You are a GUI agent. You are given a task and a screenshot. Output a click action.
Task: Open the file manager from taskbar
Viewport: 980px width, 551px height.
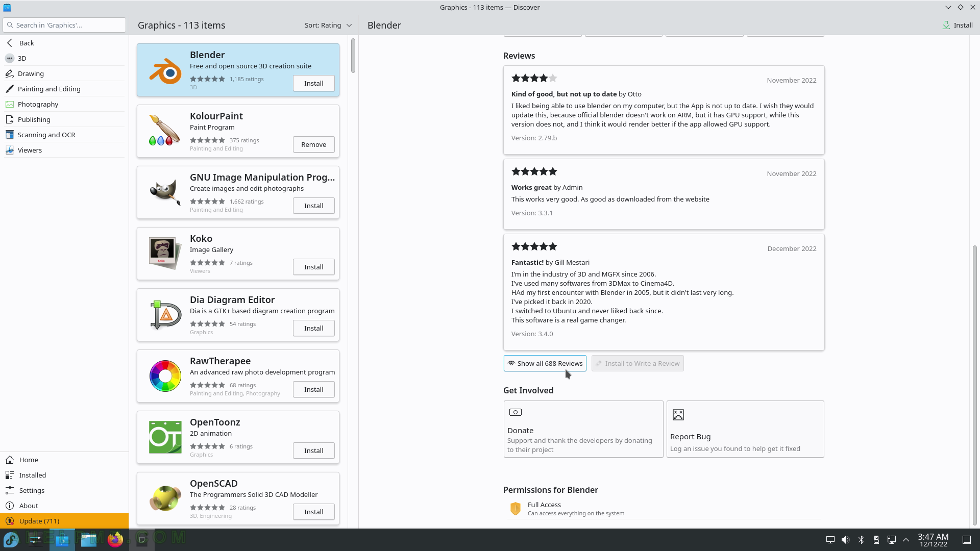(89, 539)
